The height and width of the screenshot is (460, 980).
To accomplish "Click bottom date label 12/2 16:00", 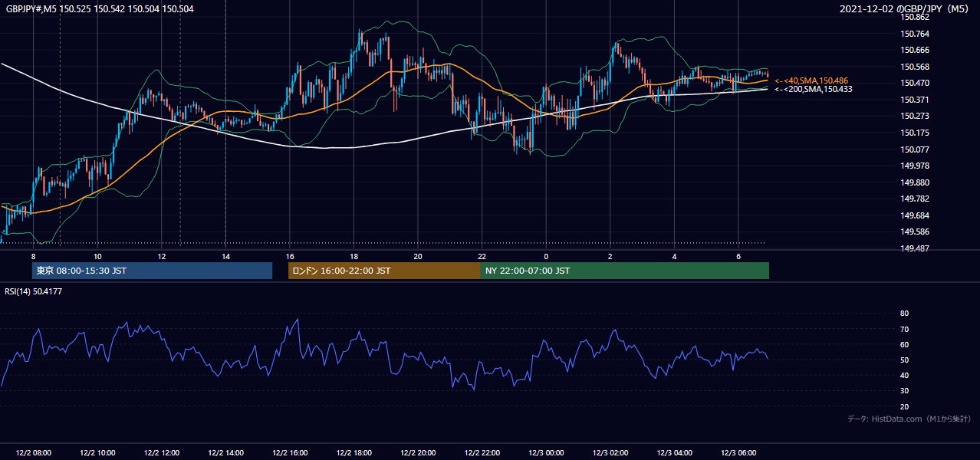I will coord(289,453).
